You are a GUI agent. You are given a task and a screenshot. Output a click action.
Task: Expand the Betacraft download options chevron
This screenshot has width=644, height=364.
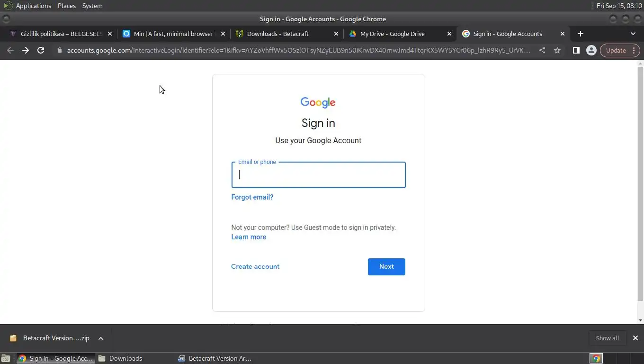(101, 338)
